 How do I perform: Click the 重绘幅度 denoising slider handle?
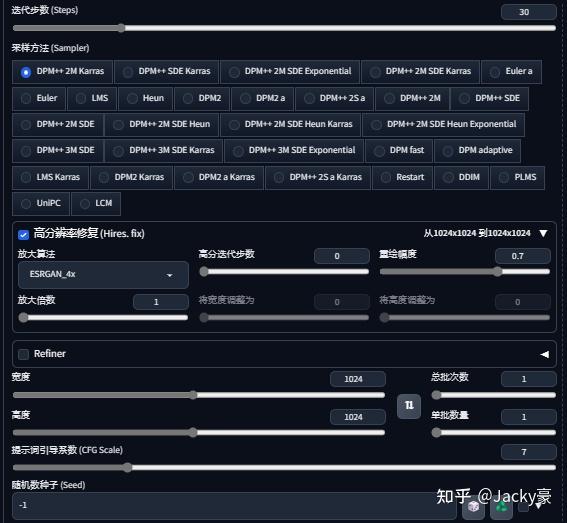(498, 272)
